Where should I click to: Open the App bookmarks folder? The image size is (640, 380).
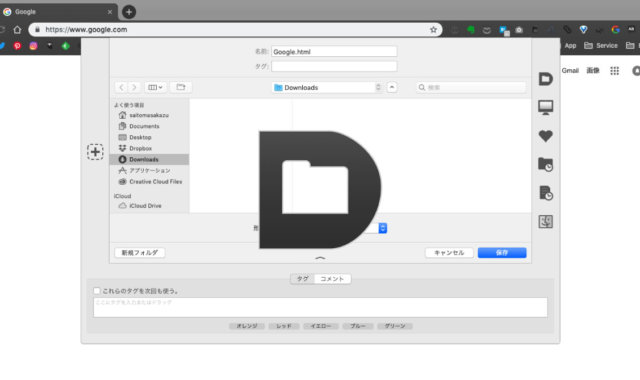[x=570, y=45]
